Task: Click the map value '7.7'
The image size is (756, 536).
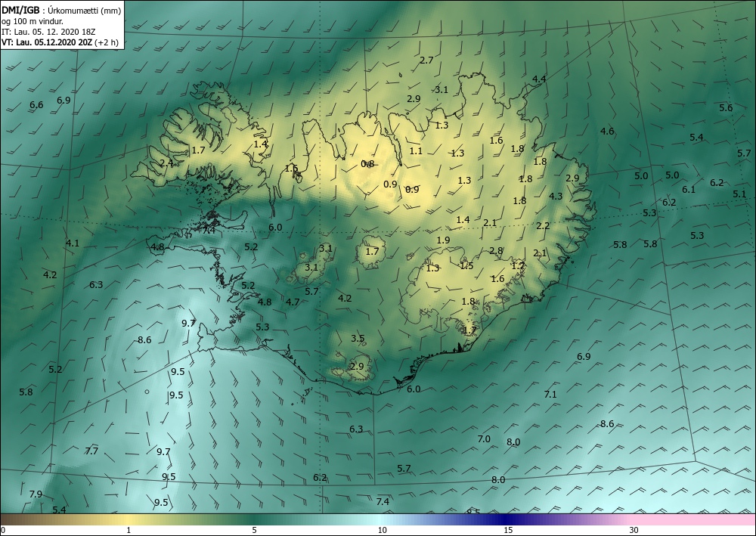Action: pyautogui.click(x=91, y=451)
